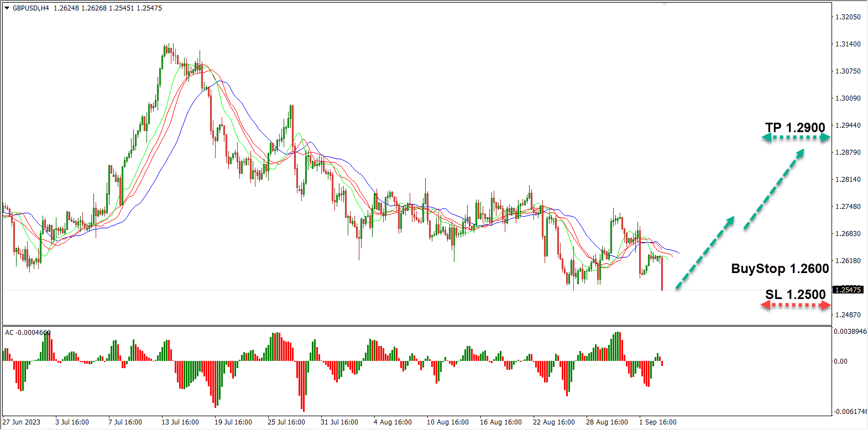Click the 1.27480 price scale value
This screenshot has height=430, width=868.
[x=848, y=207]
